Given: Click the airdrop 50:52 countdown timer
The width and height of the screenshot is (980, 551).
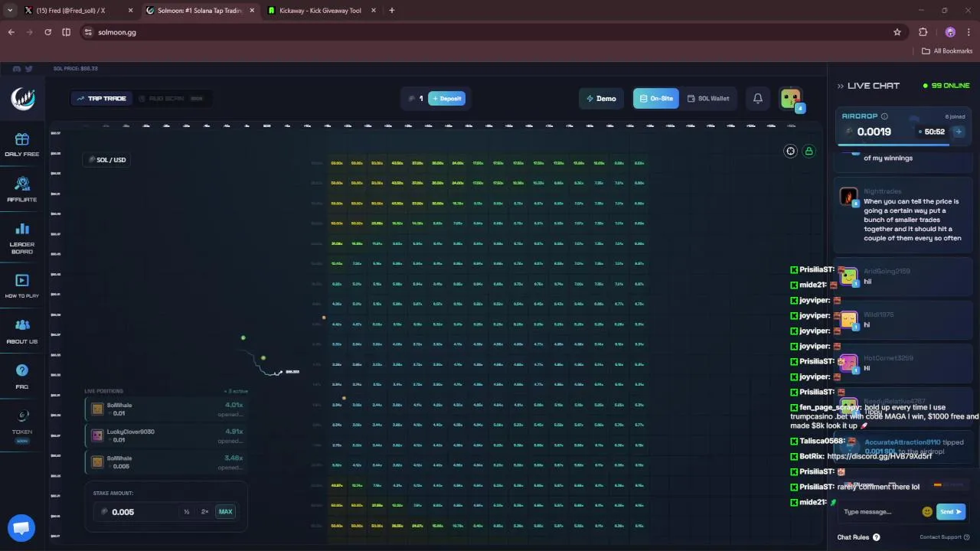Looking at the screenshot, I should pyautogui.click(x=933, y=132).
